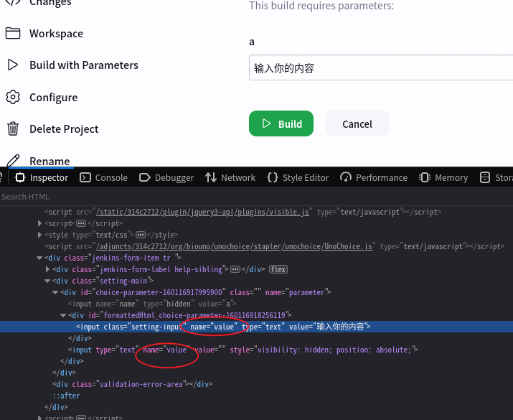The height and width of the screenshot is (420, 513).
Task: Click the Style Editor braces icon
Action: [x=272, y=177]
